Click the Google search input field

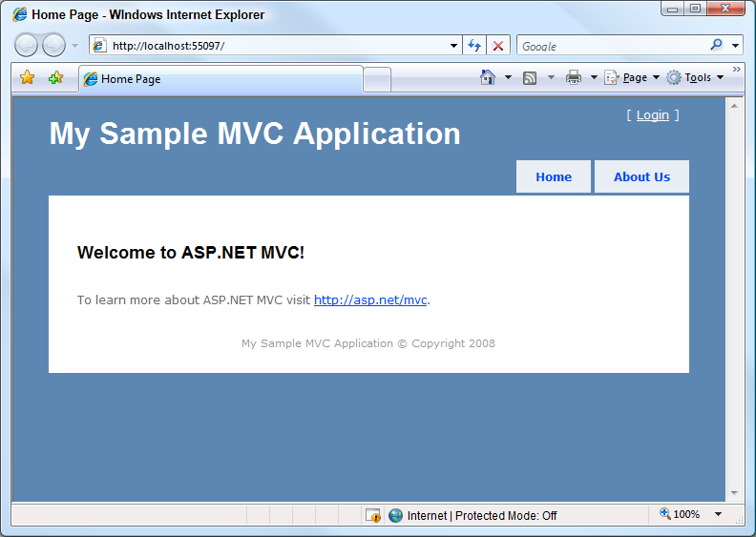[x=611, y=46]
